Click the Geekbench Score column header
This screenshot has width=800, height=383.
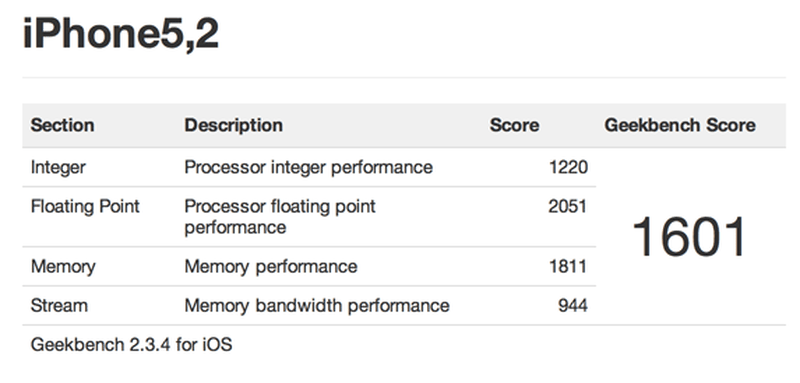pyautogui.click(x=680, y=125)
